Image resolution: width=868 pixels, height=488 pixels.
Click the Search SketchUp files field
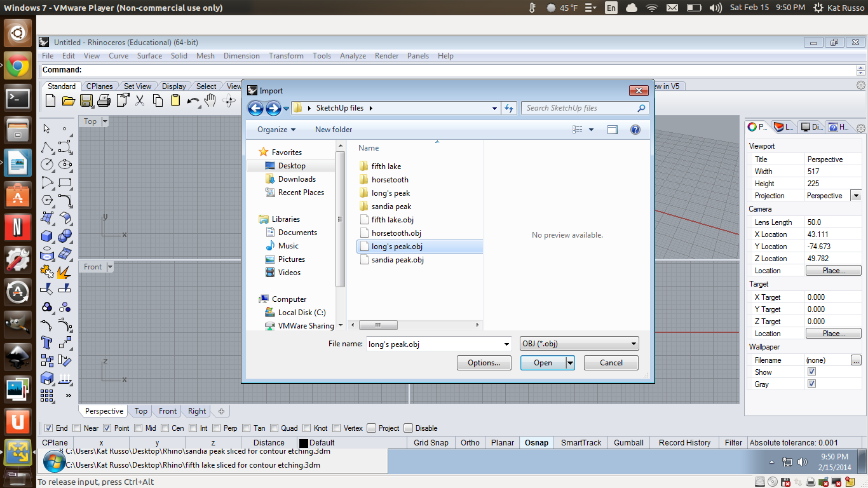(x=585, y=108)
